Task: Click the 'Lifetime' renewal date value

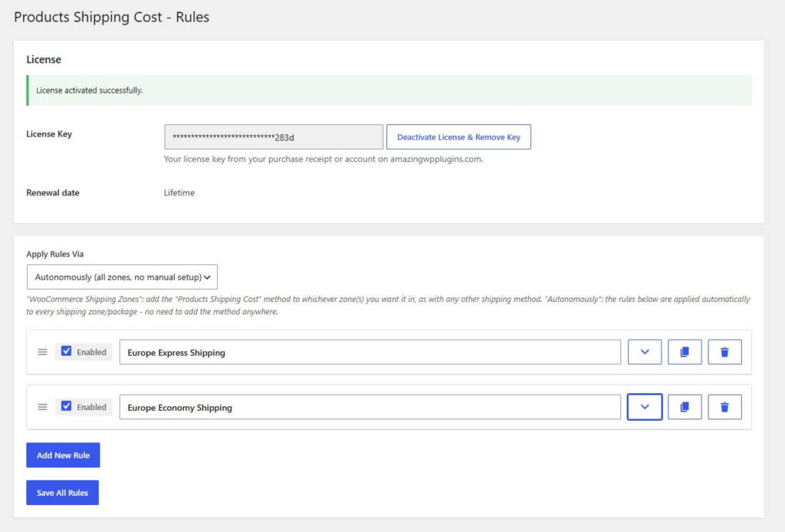Action: point(179,192)
